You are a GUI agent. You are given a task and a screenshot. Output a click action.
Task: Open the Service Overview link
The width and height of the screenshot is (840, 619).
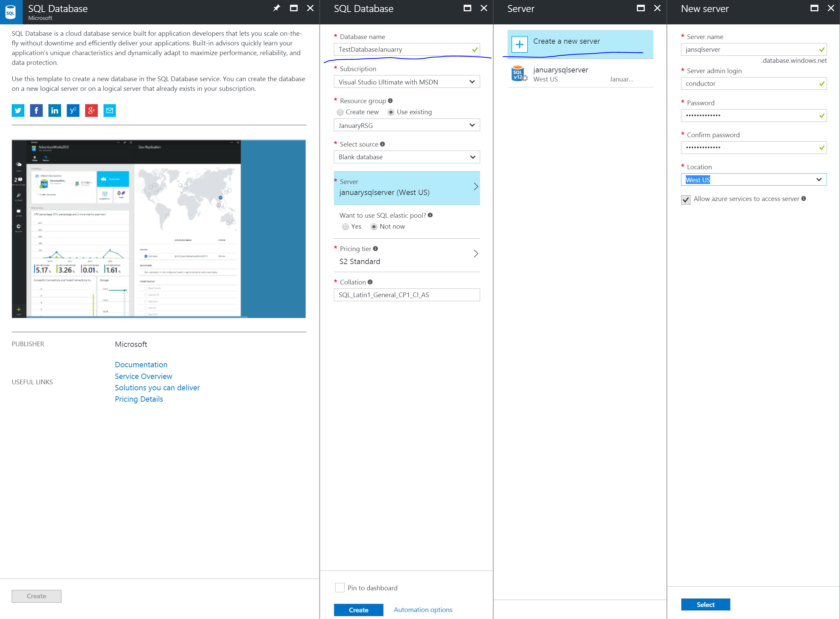(x=143, y=376)
